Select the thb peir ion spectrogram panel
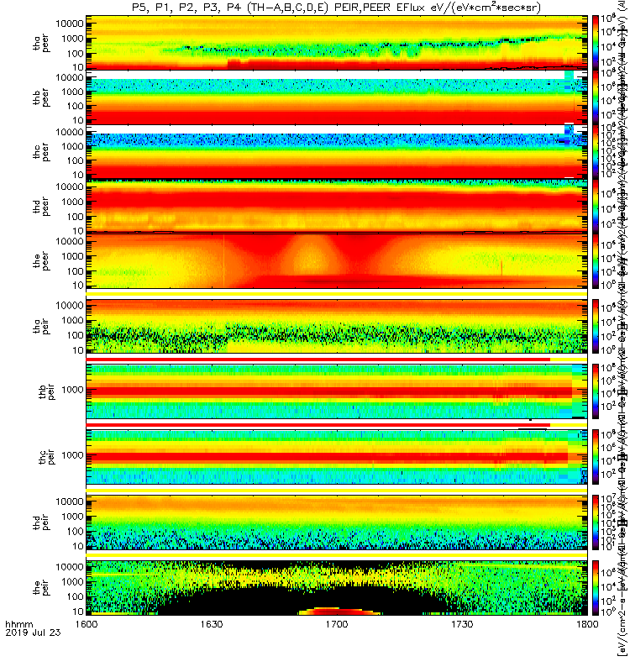The width and height of the screenshot is (630, 672). pos(337,391)
